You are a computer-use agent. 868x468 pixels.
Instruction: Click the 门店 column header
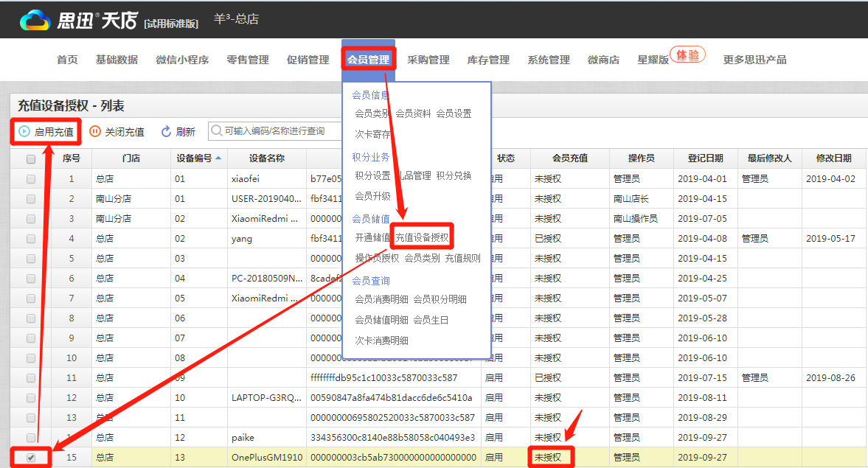pos(131,158)
